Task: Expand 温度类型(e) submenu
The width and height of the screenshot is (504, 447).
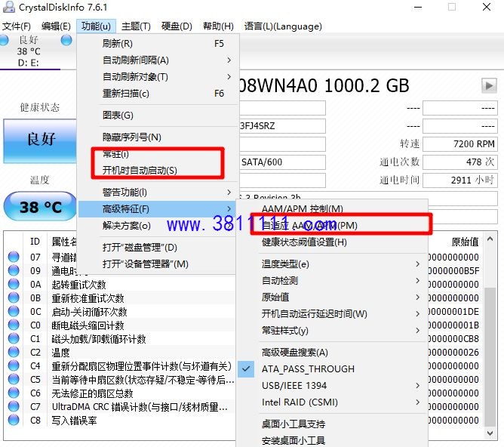Action: coord(333,264)
